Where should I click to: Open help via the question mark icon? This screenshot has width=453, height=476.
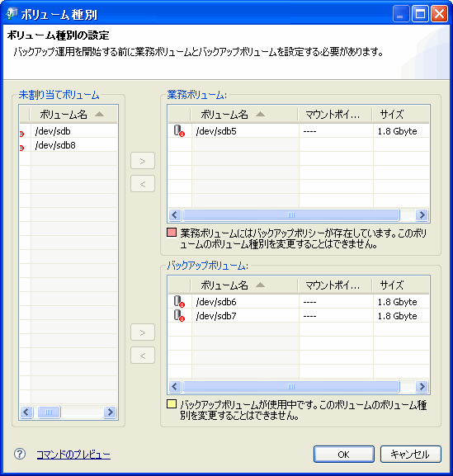(x=20, y=454)
